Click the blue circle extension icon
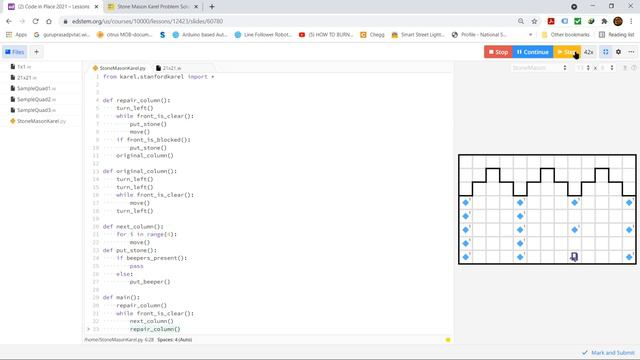The width and height of the screenshot is (640, 360). coord(564,21)
